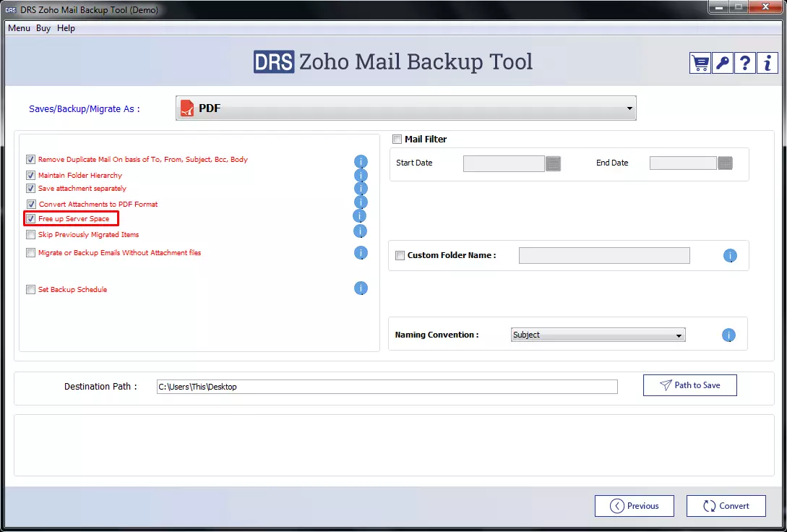The image size is (787, 532).
Task: Show info for Custom Folder Name
Action: coord(730,255)
